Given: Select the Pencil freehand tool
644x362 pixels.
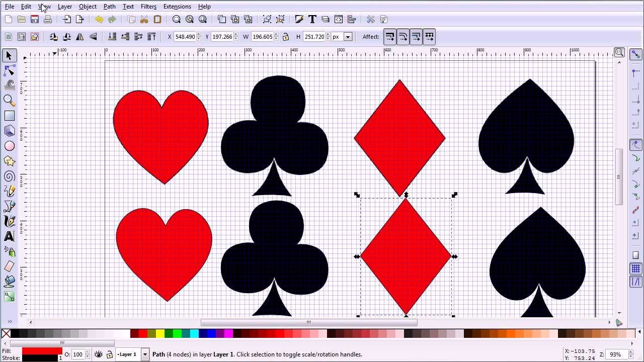Looking at the screenshot, I should [x=9, y=191].
